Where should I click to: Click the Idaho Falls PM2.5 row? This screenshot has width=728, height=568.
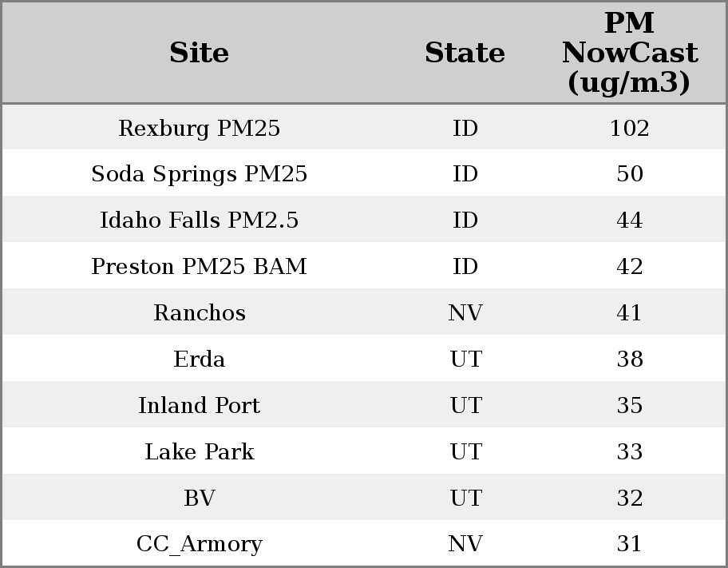point(199,220)
